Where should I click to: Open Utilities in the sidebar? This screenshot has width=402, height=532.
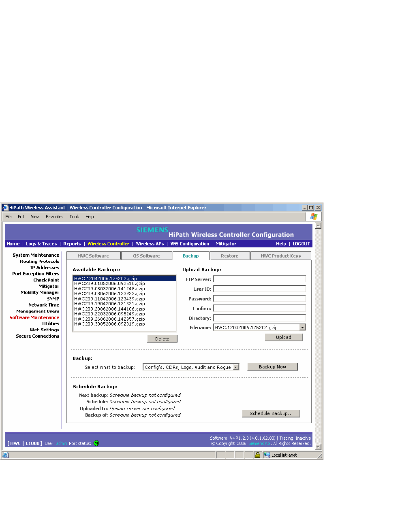[51, 323]
